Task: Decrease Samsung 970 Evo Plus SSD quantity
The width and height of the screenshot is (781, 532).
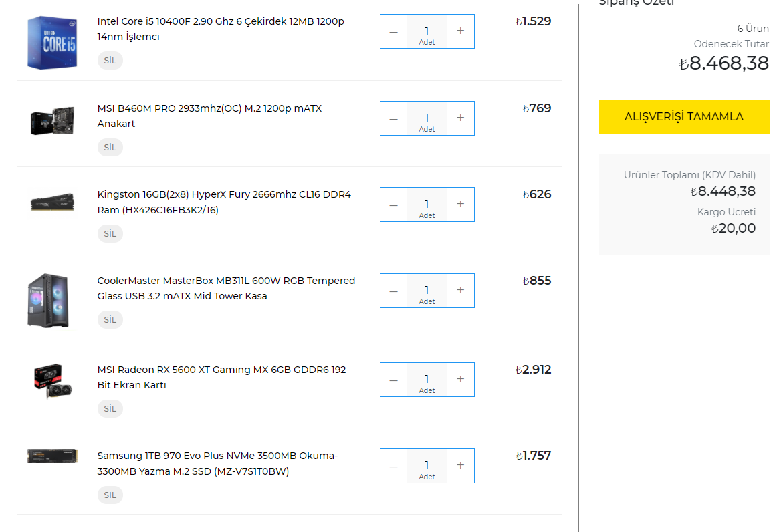Action: coord(393,466)
